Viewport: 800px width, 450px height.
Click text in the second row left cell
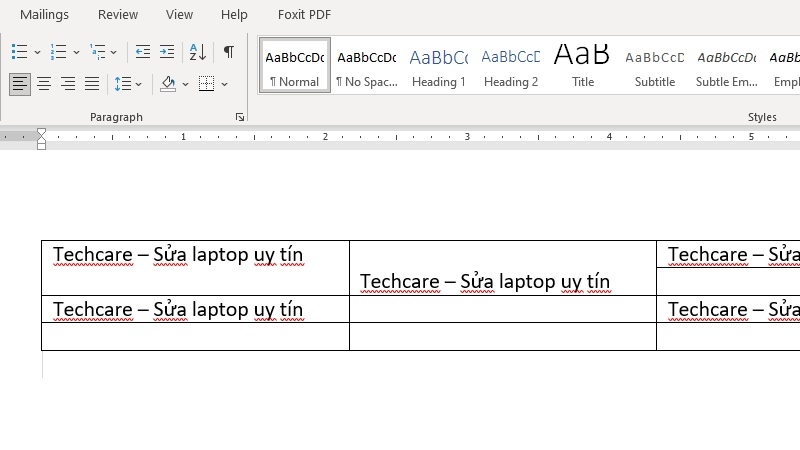[x=178, y=310]
